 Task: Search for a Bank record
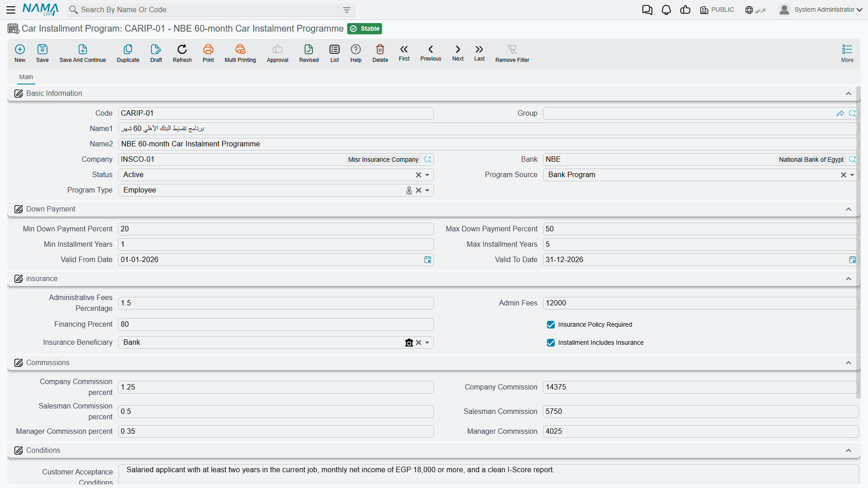click(853, 160)
